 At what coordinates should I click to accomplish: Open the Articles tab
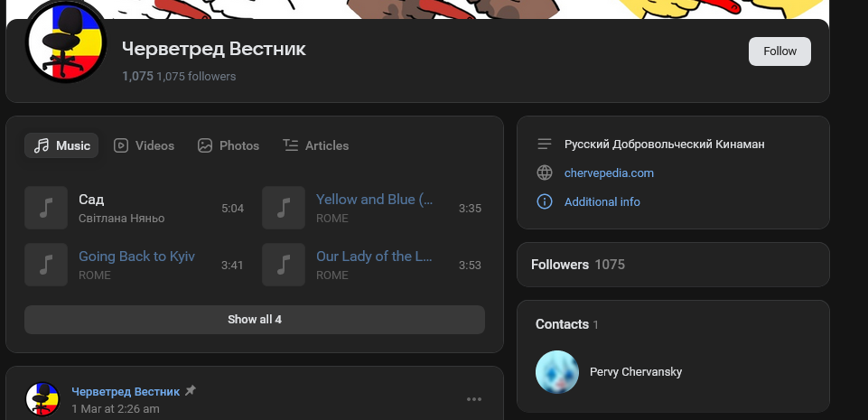pos(315,145)
